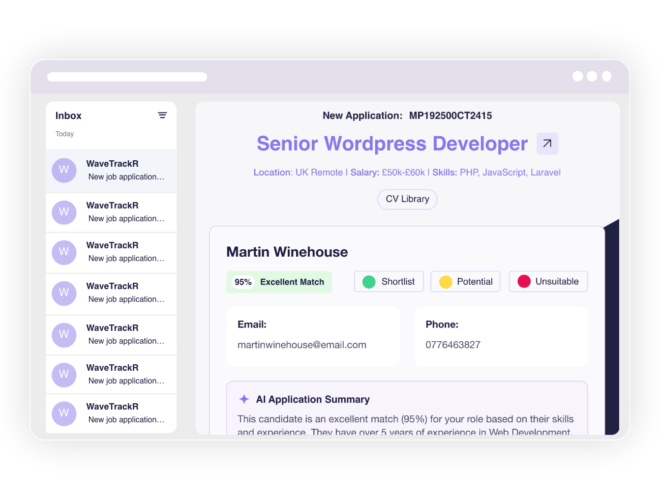Click the red Unsuitable dot

pos(524,281)
